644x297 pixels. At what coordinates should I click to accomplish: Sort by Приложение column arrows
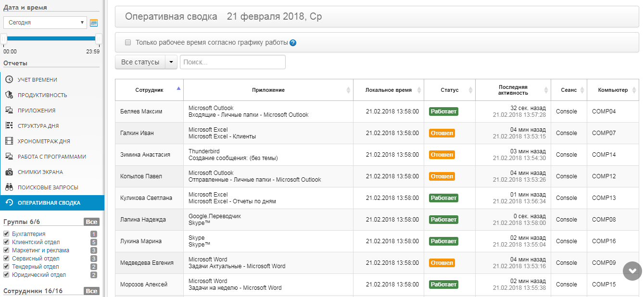pos(349,90)
